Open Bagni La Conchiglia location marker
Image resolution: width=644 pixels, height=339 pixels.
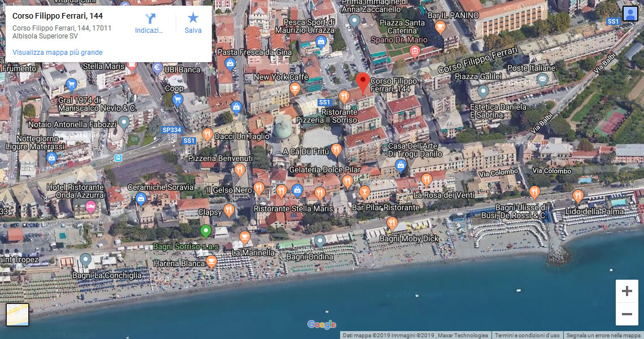click(x=85, y=260)
